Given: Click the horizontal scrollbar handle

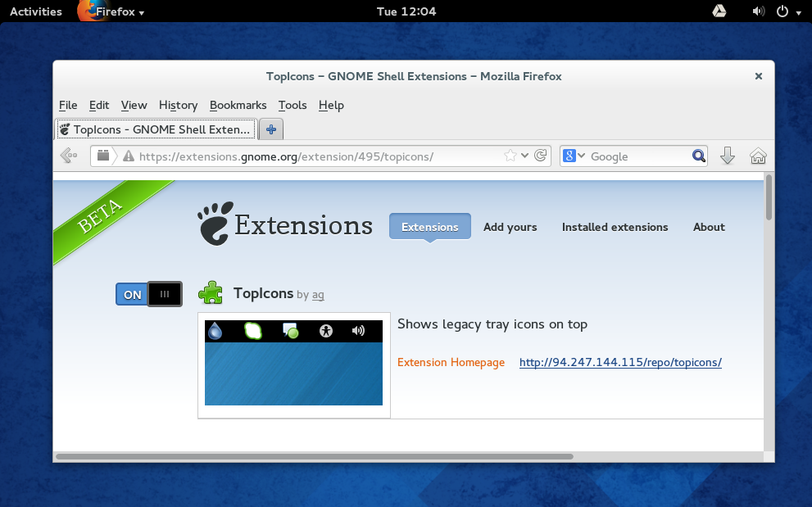Looking at the screenshot, I should (x=315, y=457).
